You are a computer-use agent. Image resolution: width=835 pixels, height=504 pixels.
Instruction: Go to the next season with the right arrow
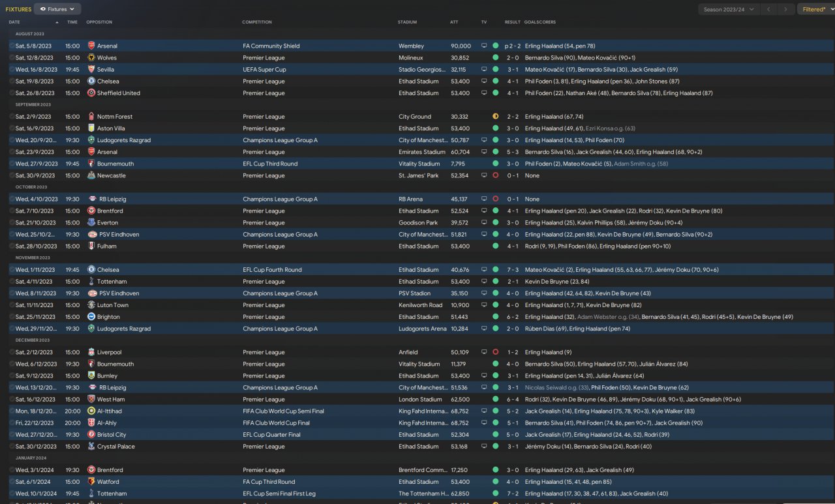(x=787, y=9)
